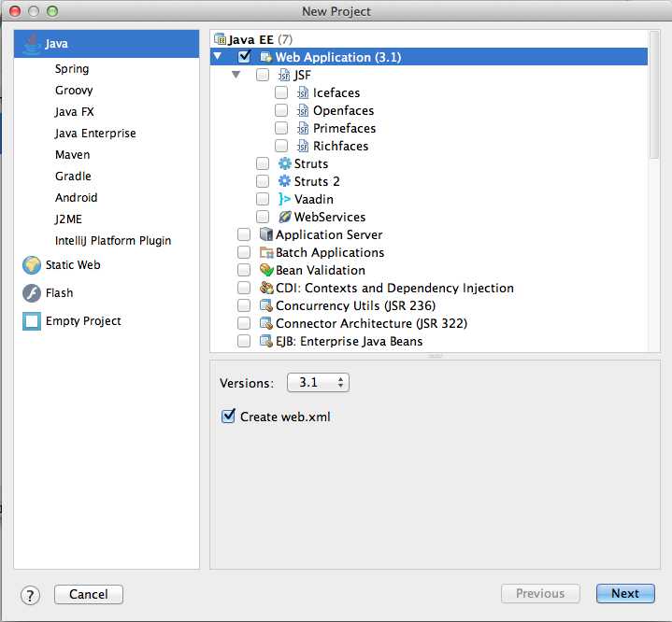
Task: Click the Icefaces JSF icon
Action: (303, 93)
